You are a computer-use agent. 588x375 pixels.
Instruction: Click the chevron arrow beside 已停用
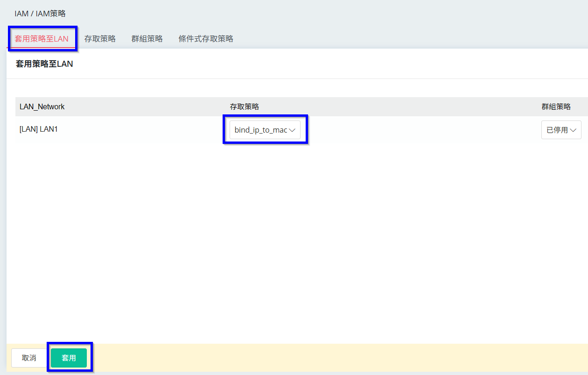point(574,130)
